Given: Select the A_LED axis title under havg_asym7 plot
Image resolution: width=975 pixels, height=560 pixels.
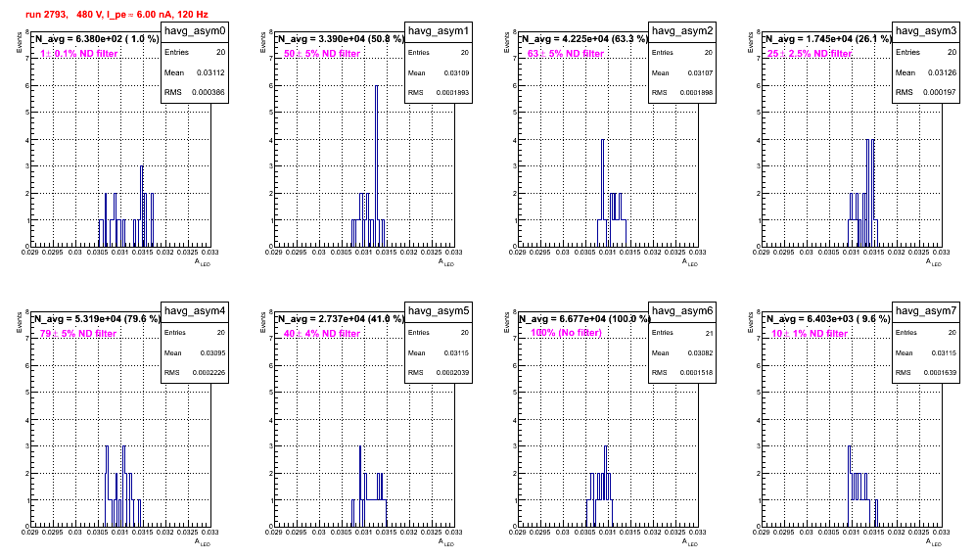Looking at the screenshot, I should coord(934,542).
